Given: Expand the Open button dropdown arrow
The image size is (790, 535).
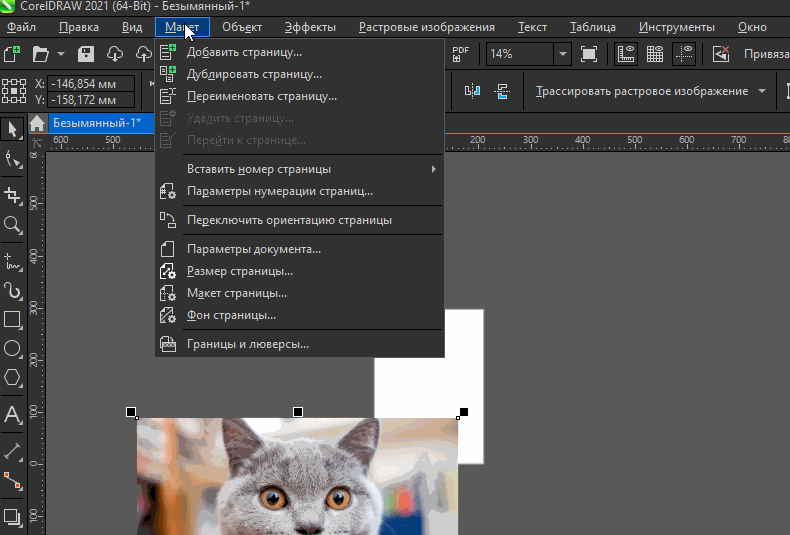Looking at the screenshot, I should (x=61, y=53).
